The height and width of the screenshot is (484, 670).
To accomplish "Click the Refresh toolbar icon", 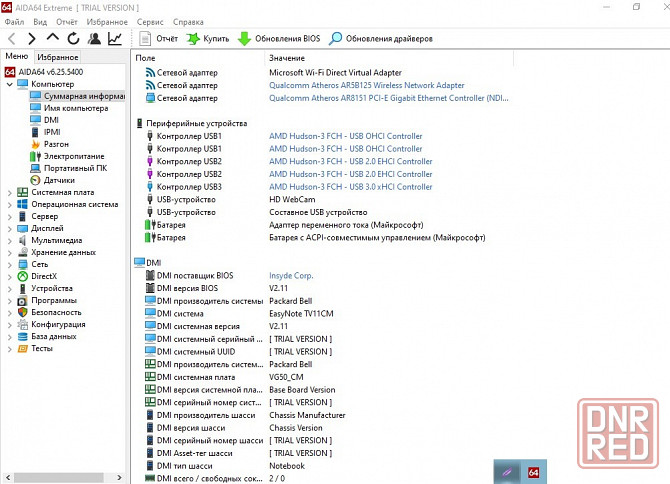I will point(72,39).
